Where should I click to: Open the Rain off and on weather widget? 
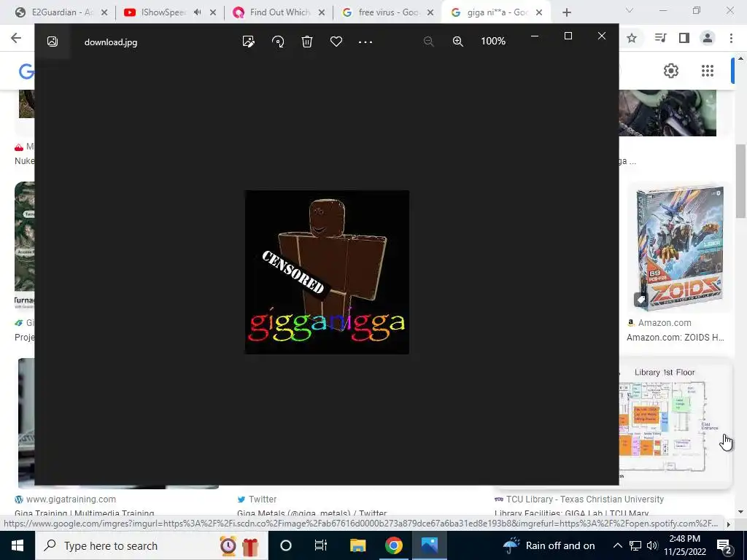tap(549, 545)
